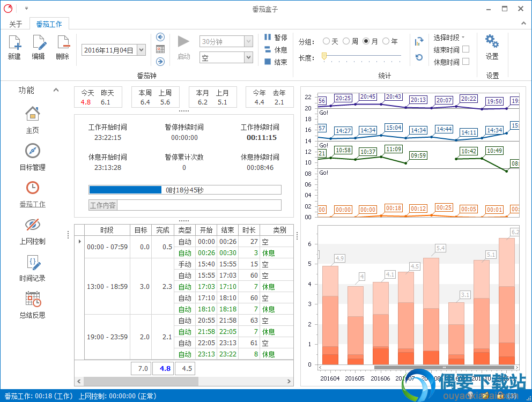Click the 4.8 total in table footer
This screenshot has height=402, width=532.
click(x=163, y=368)
